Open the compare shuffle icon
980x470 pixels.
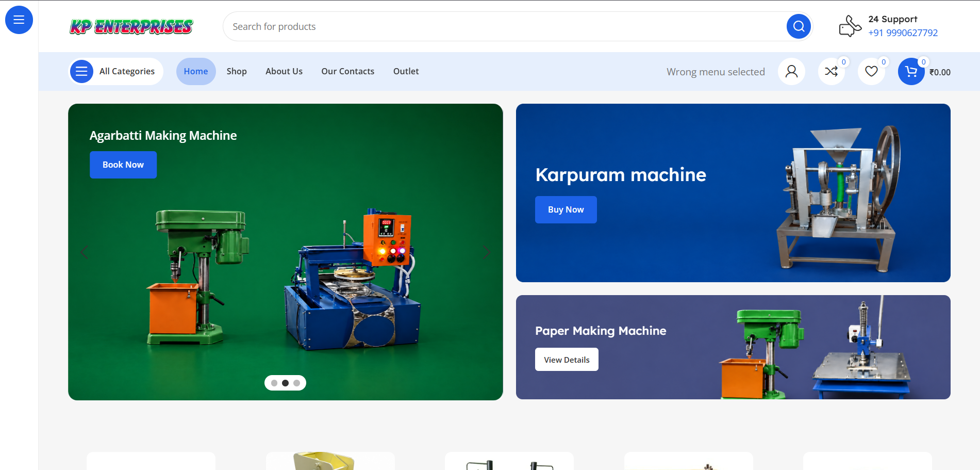[x=831, y=71]
